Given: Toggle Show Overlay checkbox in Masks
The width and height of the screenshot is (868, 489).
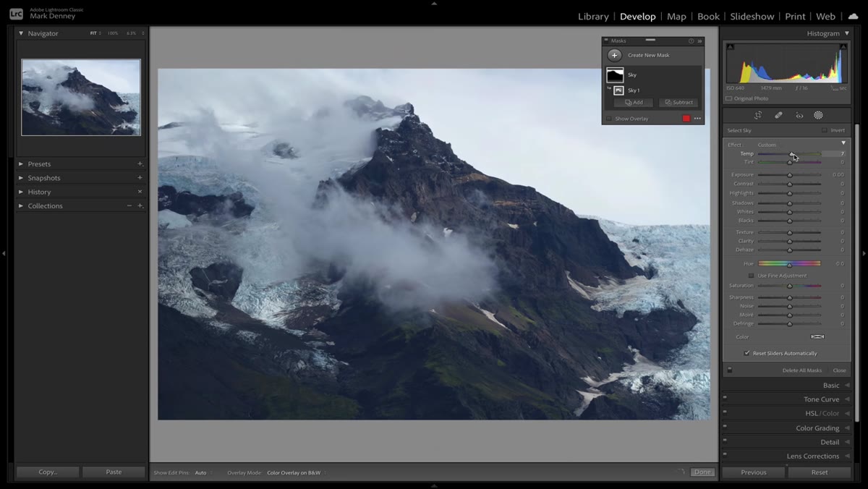Looking at the screenshot, I should pyautogui.click(x=609, y=119).
